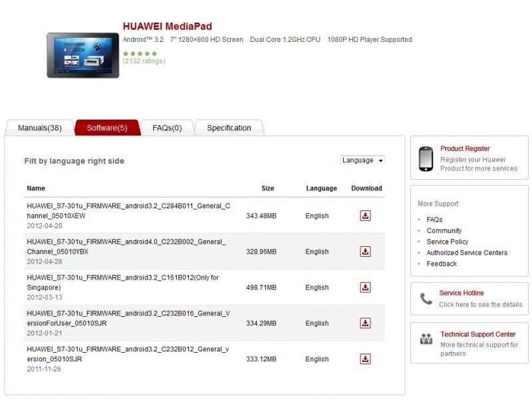Viewport: 532px width, 400px height.
Task: Download the Singapore-only C161B012 firmware
Action: [x=366, y=287]
